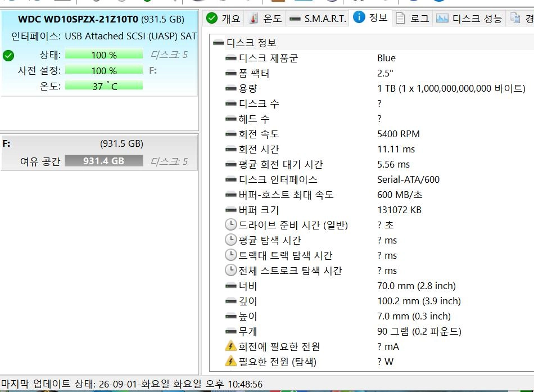Click the drive icon beside 용량

(231, 89)
